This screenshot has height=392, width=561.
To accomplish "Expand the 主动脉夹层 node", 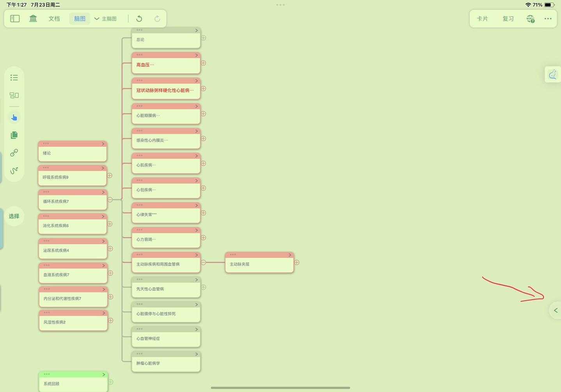I will [x=297, y=263].
